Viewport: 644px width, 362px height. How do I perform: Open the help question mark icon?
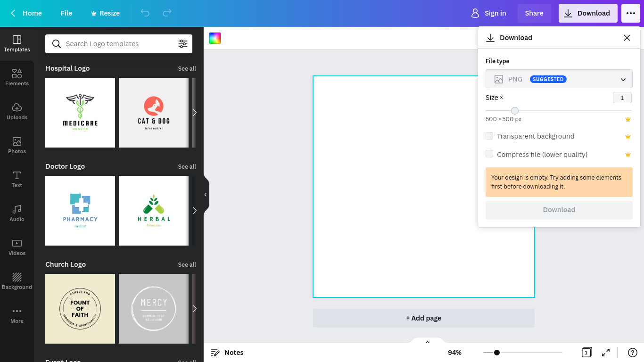[633, 353]
